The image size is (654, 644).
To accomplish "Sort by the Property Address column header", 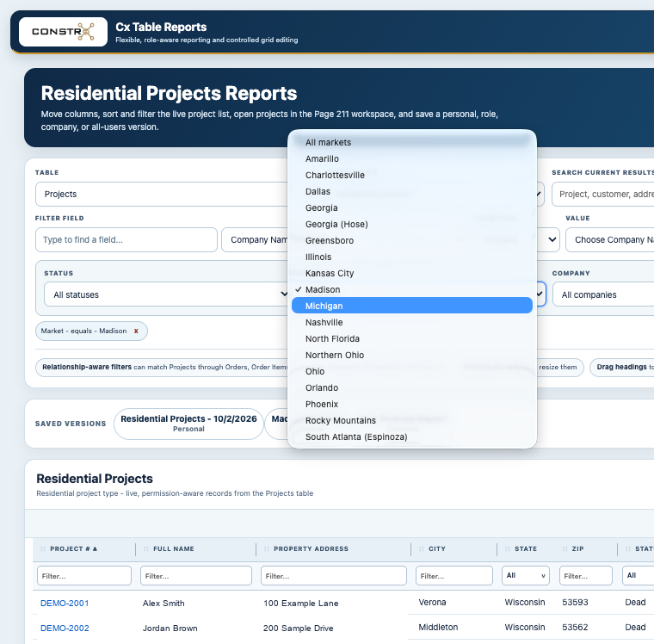I will pyautogui.click(x=312, y=548).
